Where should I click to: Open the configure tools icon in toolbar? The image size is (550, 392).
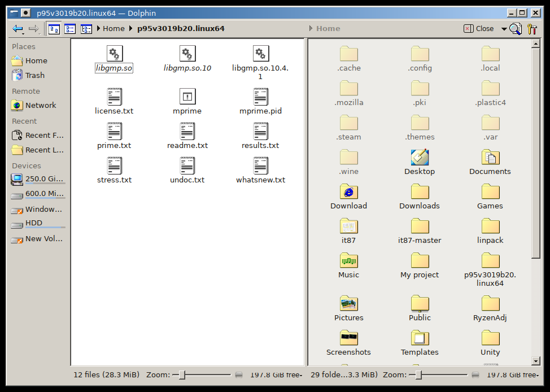(532, 29)
